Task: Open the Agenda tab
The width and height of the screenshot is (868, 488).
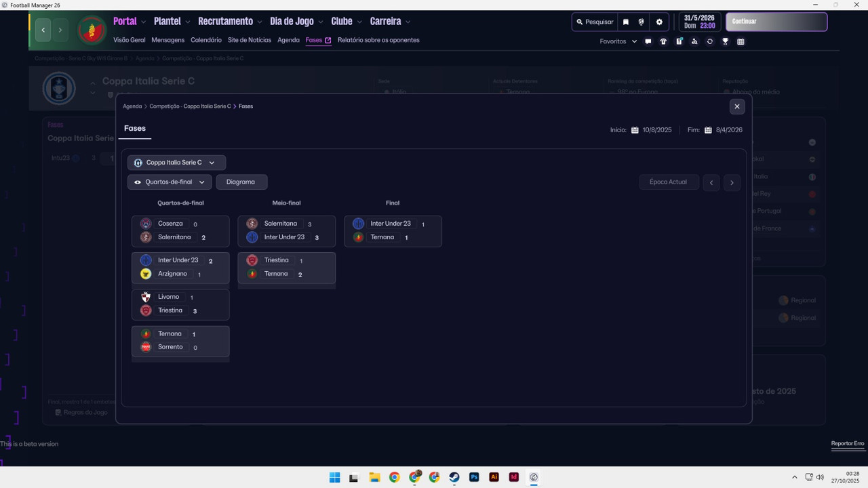Action: pyautogui.click(x=288, y=40)
